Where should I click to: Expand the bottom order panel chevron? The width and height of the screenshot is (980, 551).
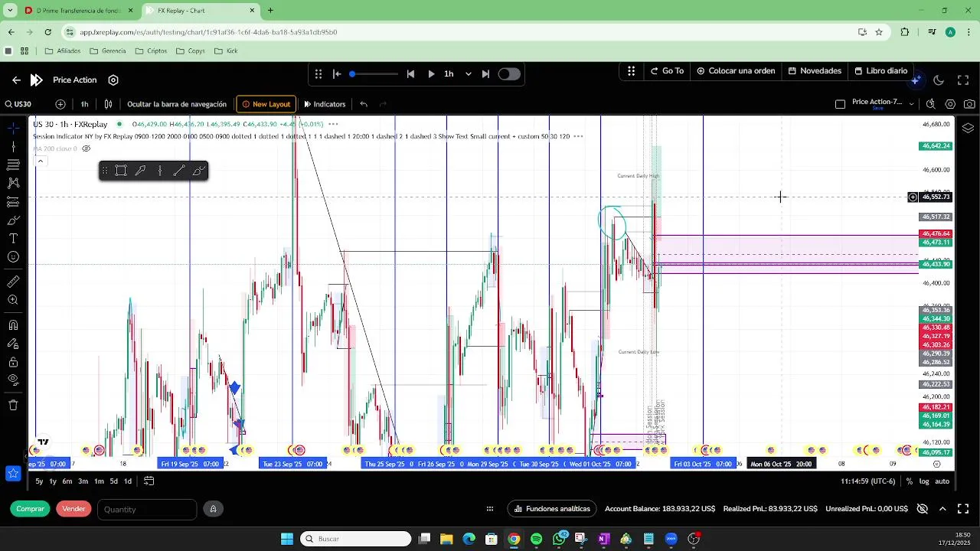point(942,509)
